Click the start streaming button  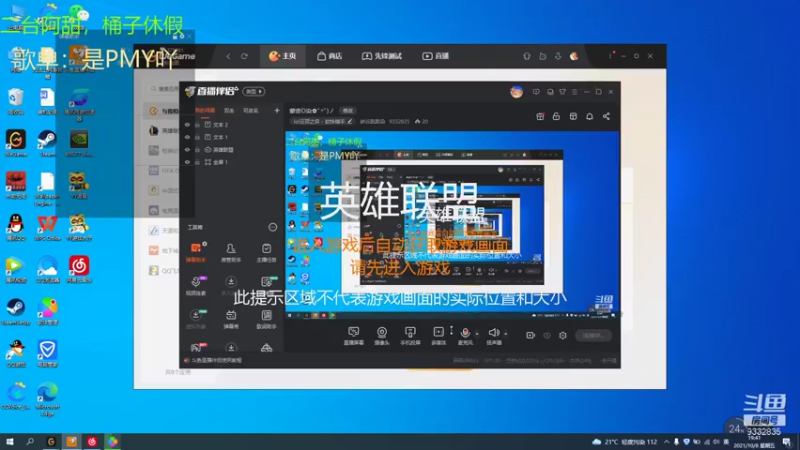(593, 335)
